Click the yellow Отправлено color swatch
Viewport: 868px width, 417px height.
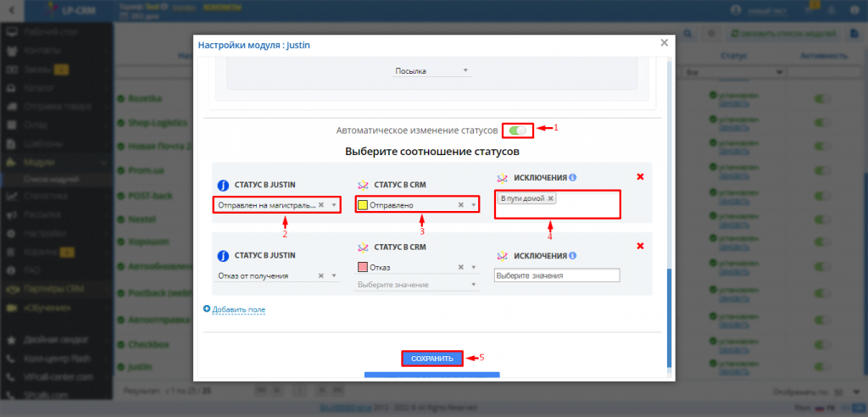(x=363, y=205)
